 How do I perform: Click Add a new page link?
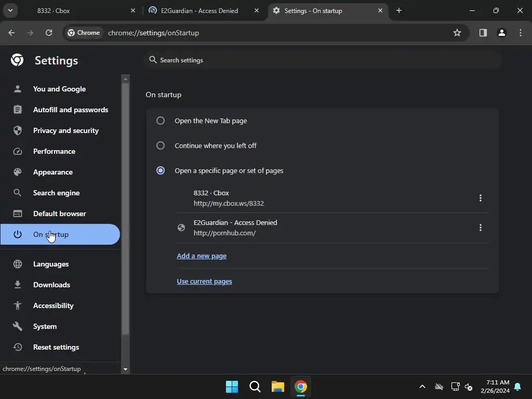pyautogui.click(x=202, y=256)
